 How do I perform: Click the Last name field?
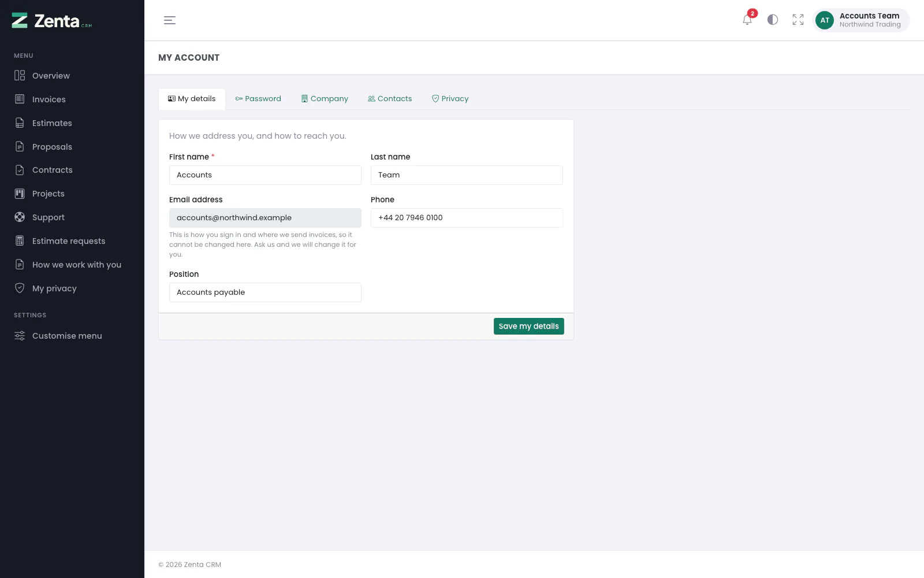click(467, 175)
